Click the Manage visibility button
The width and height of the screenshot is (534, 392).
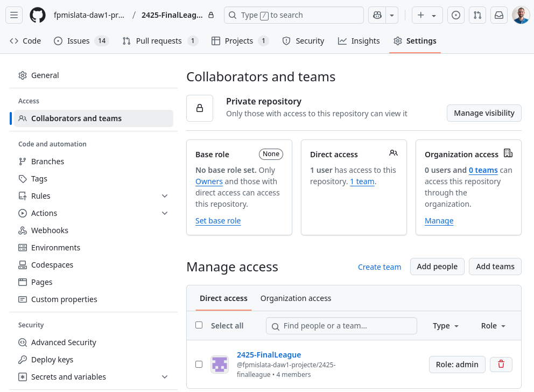484,113
